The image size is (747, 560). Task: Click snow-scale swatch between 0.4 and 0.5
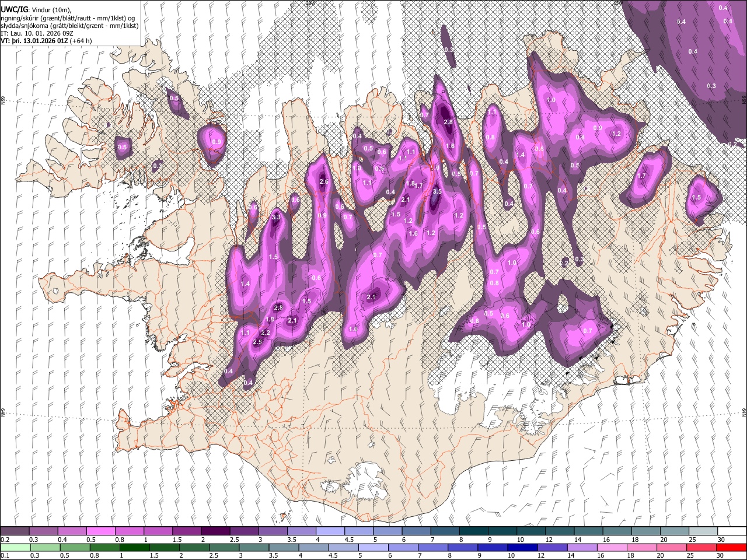pos(72,531)
